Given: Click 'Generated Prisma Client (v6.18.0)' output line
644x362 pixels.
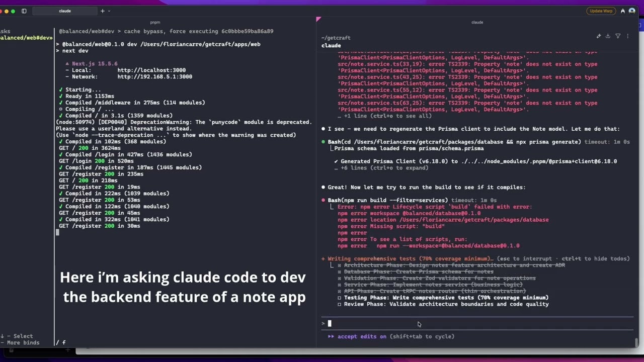Looking at the screenshot, I should coord(475,161).
